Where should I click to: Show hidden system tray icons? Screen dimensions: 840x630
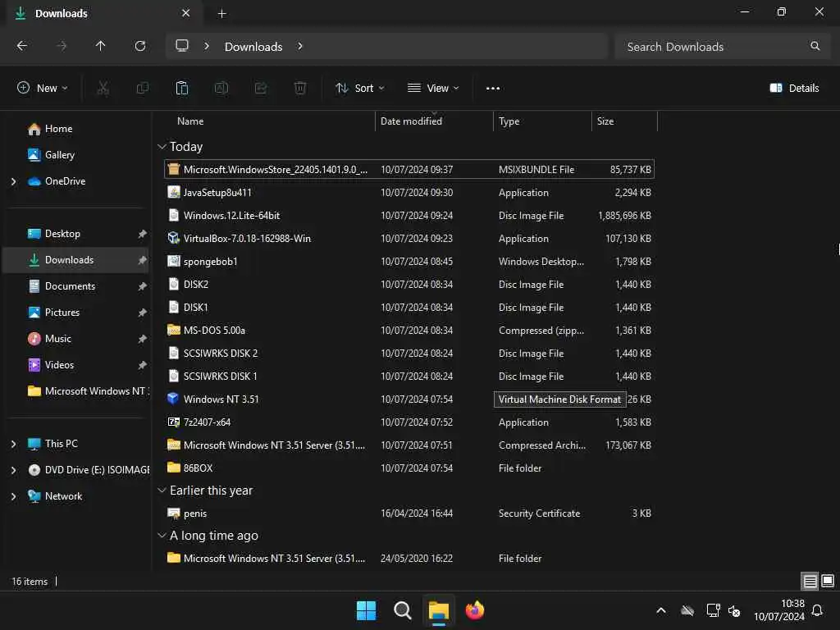point(661,610)
